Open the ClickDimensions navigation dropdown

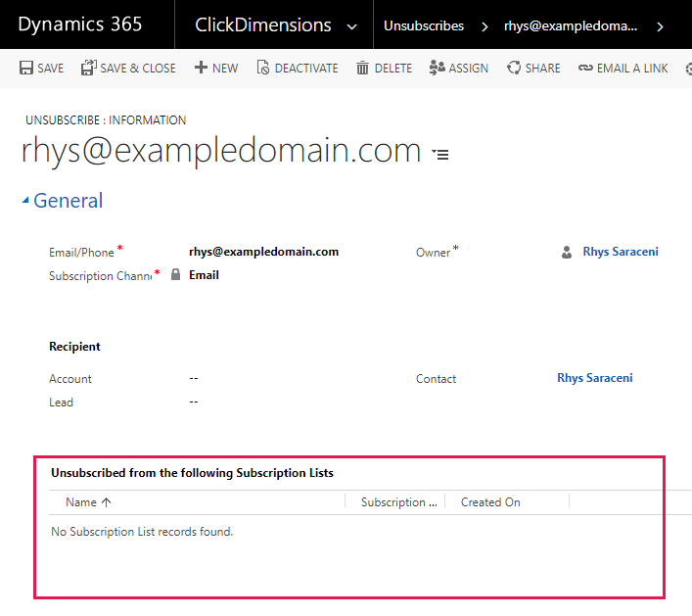coord(351,27)
